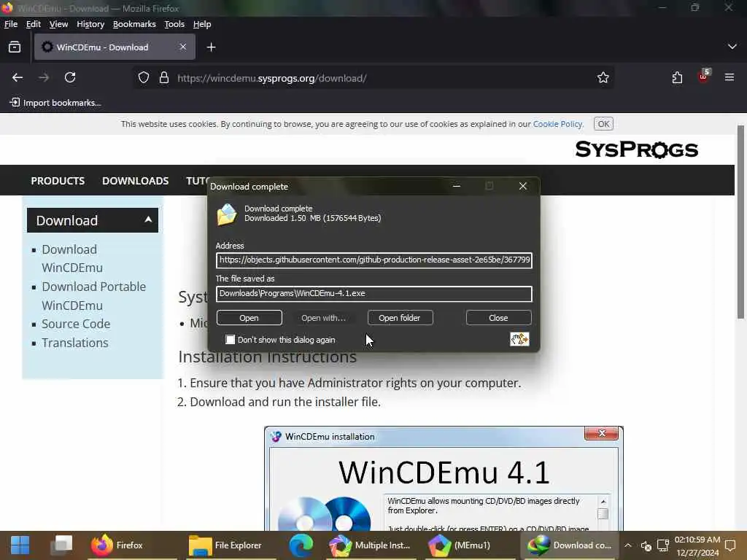Viewport: 747px width, 560px height.
Task: Minimize the Download complete dialog
Action: click(x=457, y=186)
